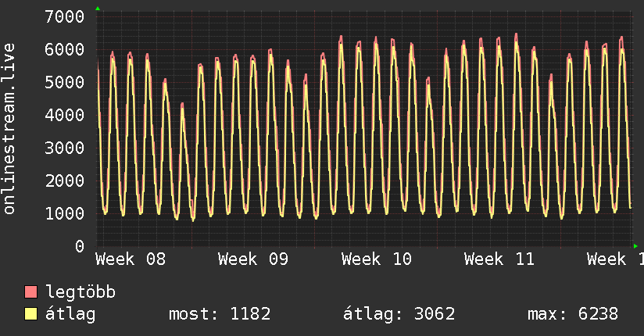Viewport: 644px width, 336px height.
Task: Click the 0 y-axis tick label
Action: pyautogui.click(x=79, y=246)
